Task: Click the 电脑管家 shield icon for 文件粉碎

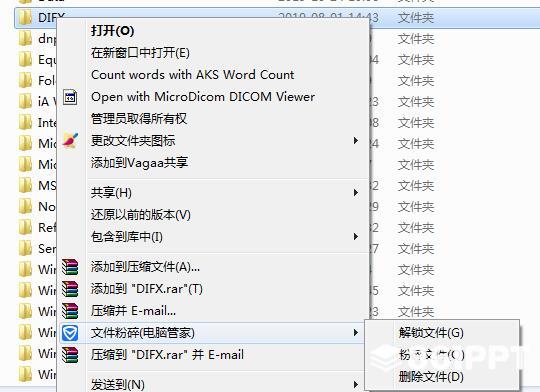Action: click(70, 333)
